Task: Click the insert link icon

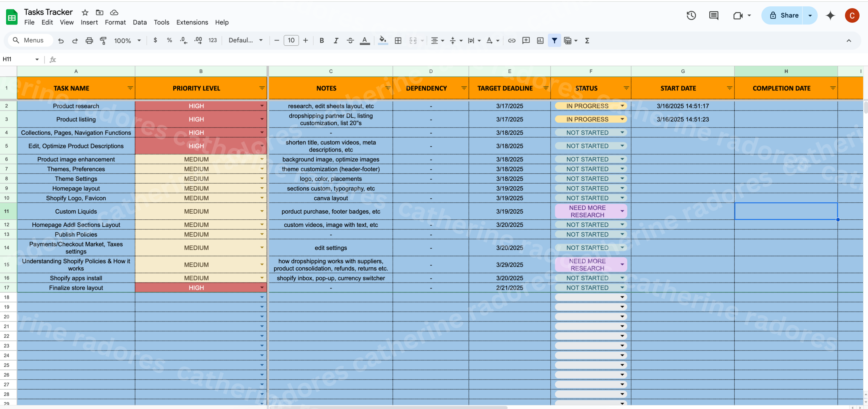Action: [511, 41]
